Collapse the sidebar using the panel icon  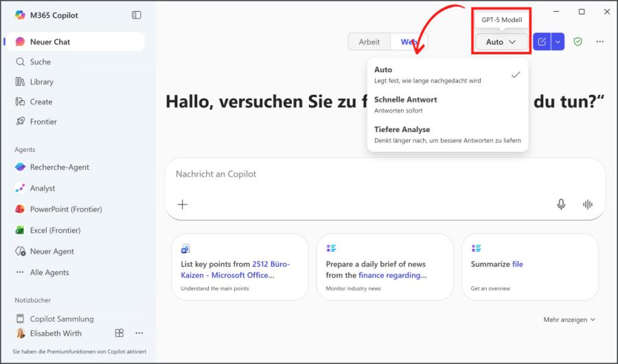coord(136,15)
